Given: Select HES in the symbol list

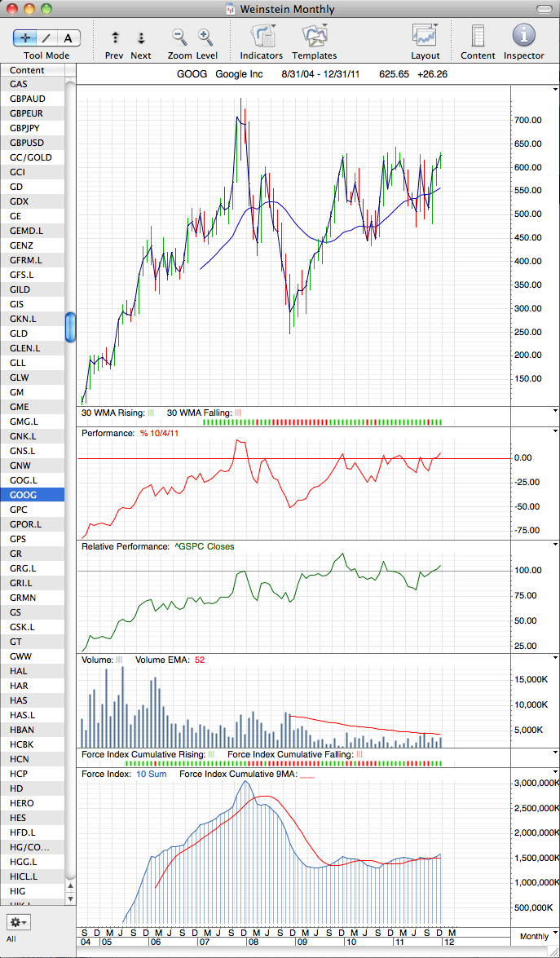Looking at the screenshot, I should coord(32,817).
